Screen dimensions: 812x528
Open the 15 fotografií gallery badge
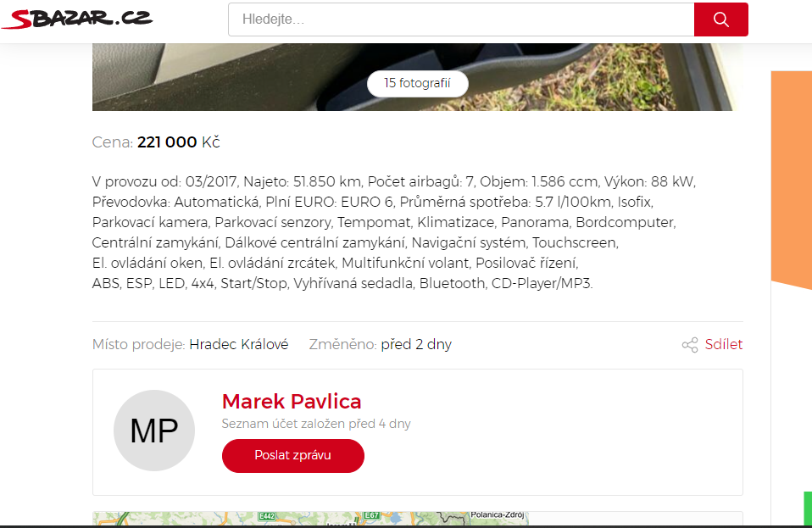click(417, 83)
